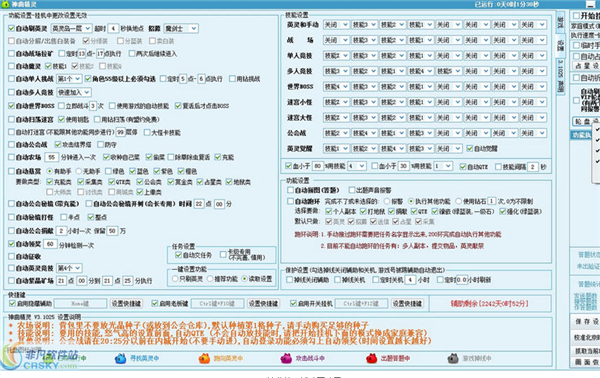The width and height of the screenshot is (600, 378).
Task: Click the magenta 攻击战斗中 status creature icon
Action: [286, 358]
